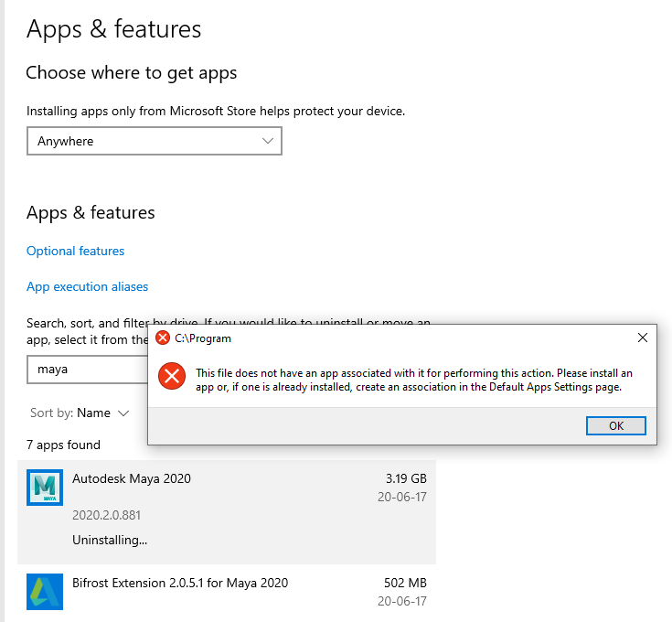
Task: Select the Bifrost Extension 2.0.5.1 list entry
Action: [x=180, y=583]
